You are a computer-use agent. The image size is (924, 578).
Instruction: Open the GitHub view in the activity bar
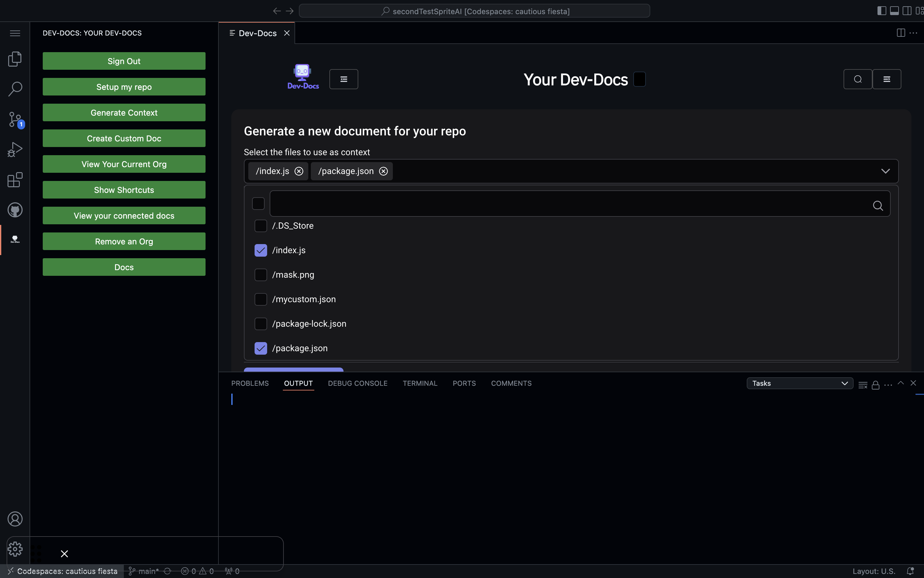pos(14,210)
